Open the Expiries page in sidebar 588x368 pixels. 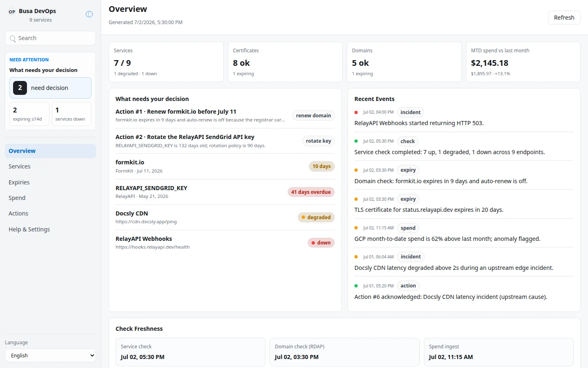click(x=51, y=182)
